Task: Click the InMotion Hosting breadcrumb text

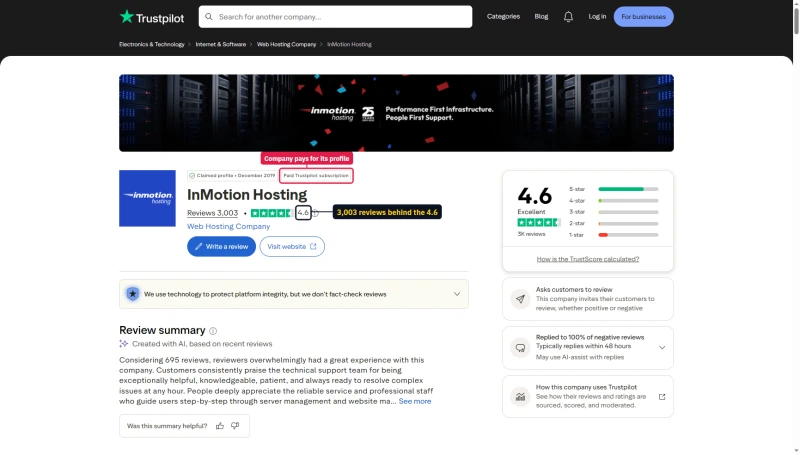Action: (x=349, y=44)
